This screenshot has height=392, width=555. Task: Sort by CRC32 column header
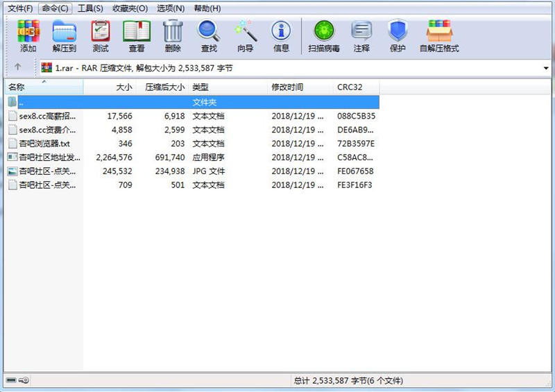pos(356,87)
